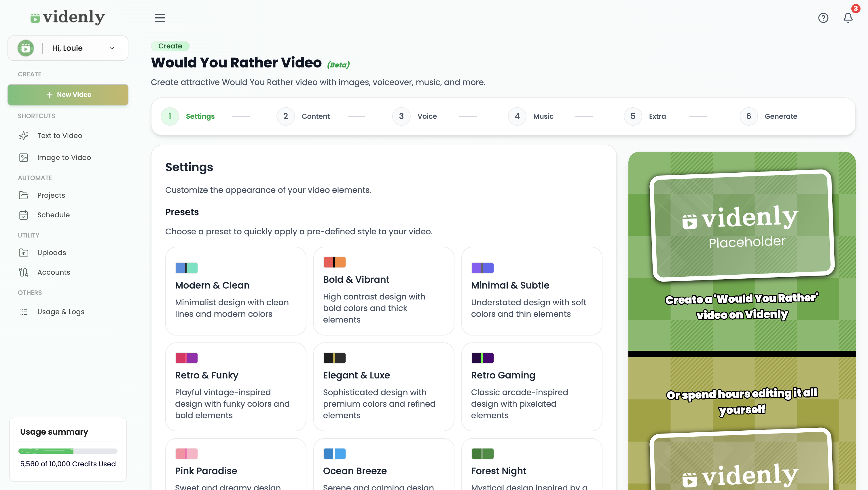Open the Uploads page
Screen dimensions: 868x490
point(52,252)
